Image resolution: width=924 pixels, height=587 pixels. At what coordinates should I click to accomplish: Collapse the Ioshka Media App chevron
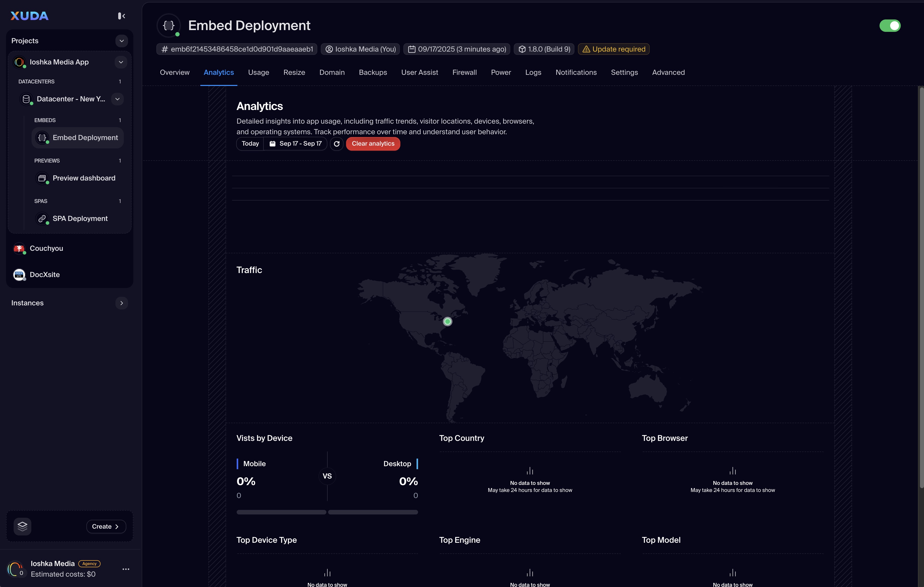(120, 62)
